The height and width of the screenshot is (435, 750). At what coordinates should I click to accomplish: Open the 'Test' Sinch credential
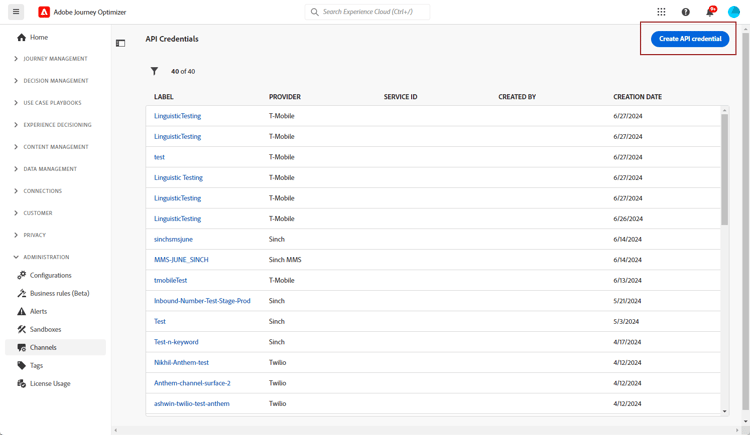160,322
